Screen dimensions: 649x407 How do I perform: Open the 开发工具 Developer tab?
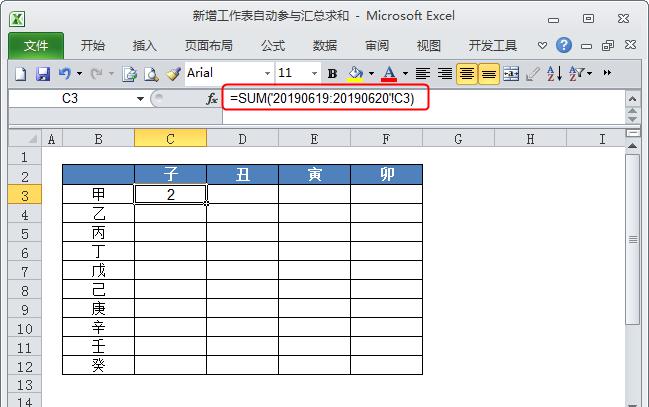(x=493, y=45)
